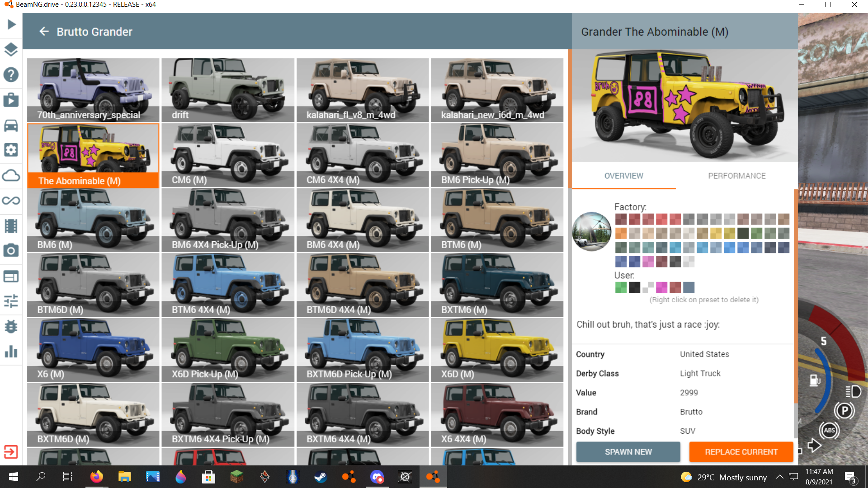868x488 pixels.
Task: Open the circular color picker preview
Action: pos(591,231)
